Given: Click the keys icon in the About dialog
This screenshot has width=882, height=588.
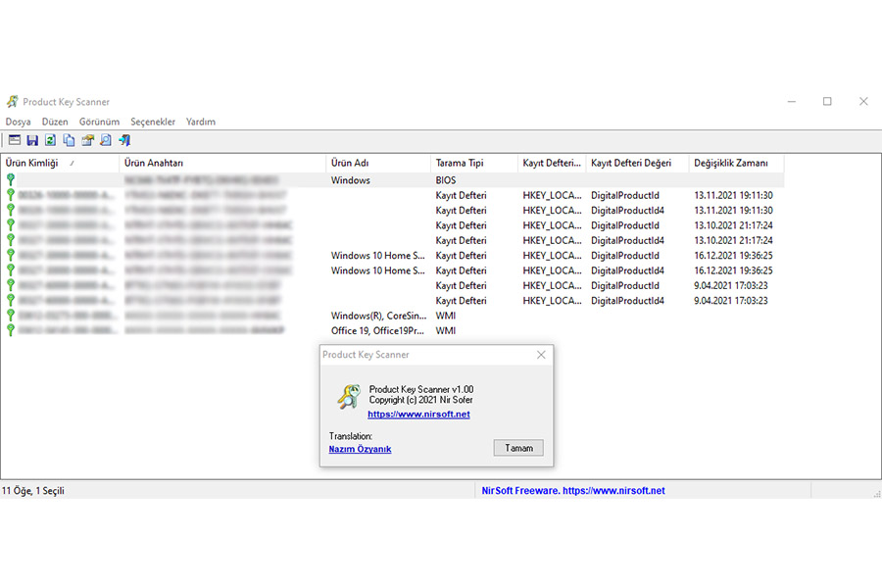Looking at the screenshot, I should coord(349,396).
